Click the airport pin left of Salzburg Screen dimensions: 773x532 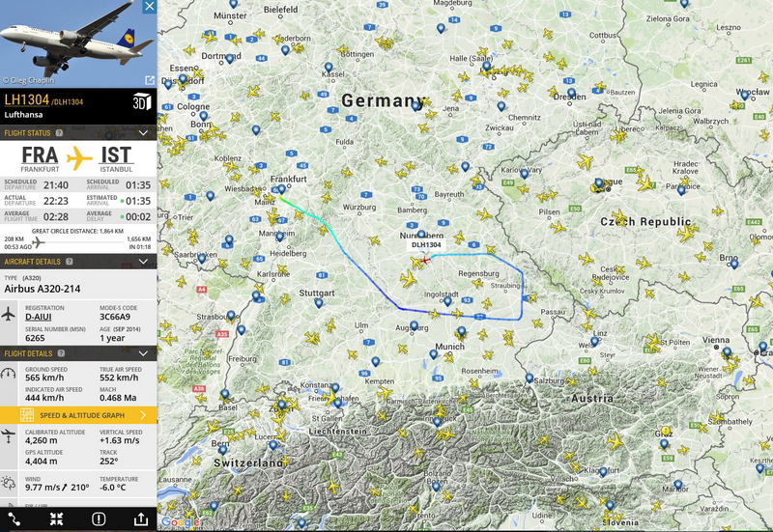[x=530, y=378]
